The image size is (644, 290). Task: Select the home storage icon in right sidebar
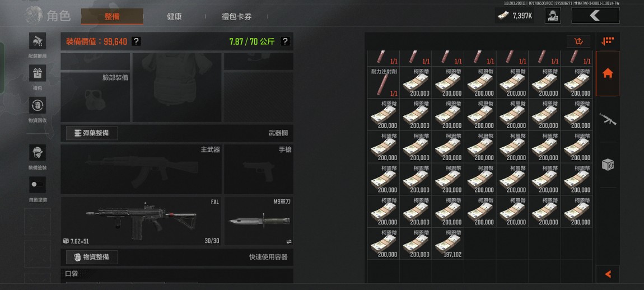coord(608,73)
